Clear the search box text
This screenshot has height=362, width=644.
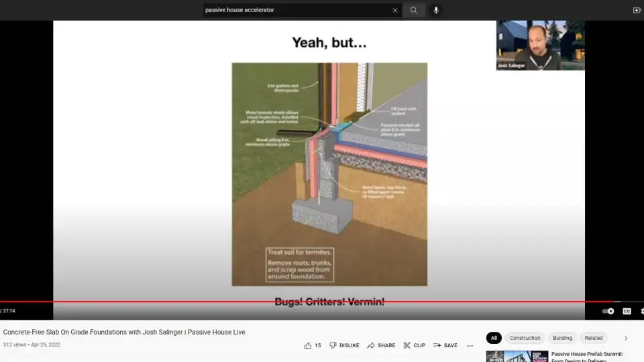pos(395,10)
